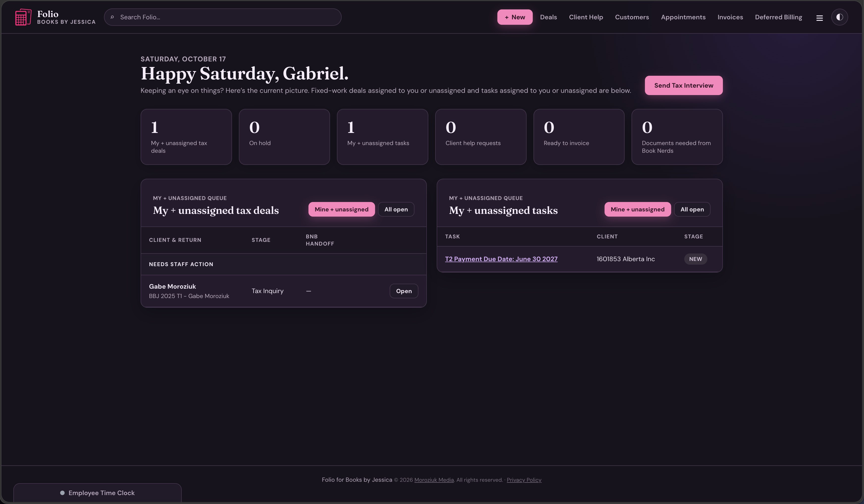This screenshot has width=864, height=504.
Task: Click the Client & Return column header
Action: (x=175, y=240)
